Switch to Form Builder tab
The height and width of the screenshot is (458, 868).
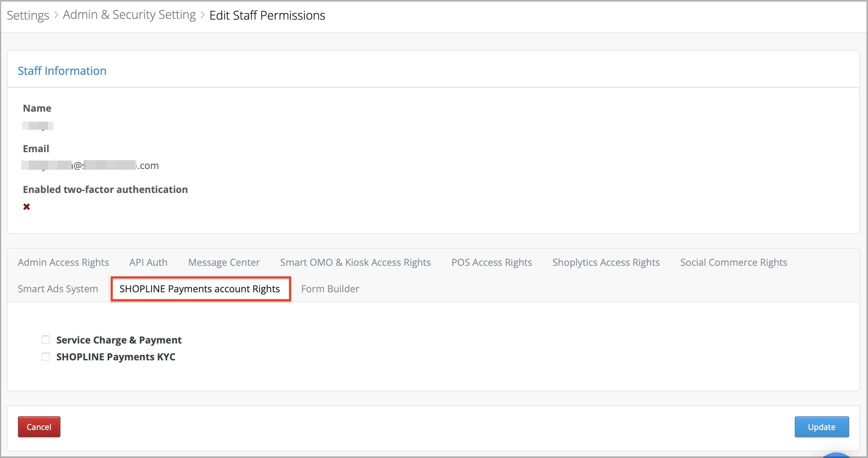(x=330, y=289)
